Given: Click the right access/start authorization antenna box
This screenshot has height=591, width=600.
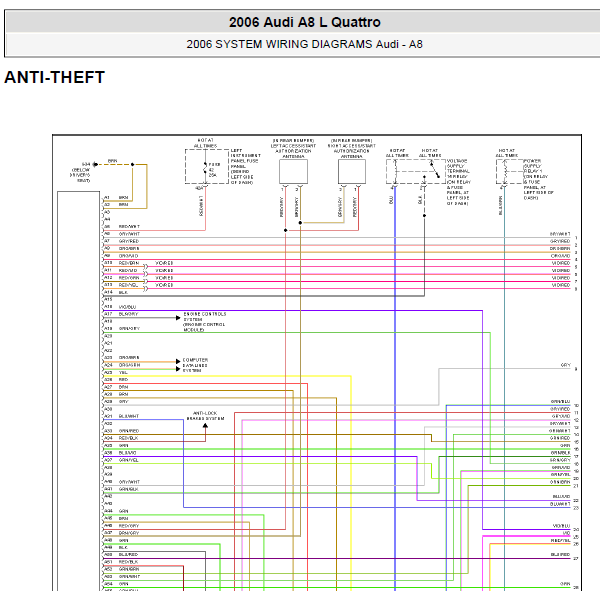Looking at the screenshot, I should tap(352, 171).
